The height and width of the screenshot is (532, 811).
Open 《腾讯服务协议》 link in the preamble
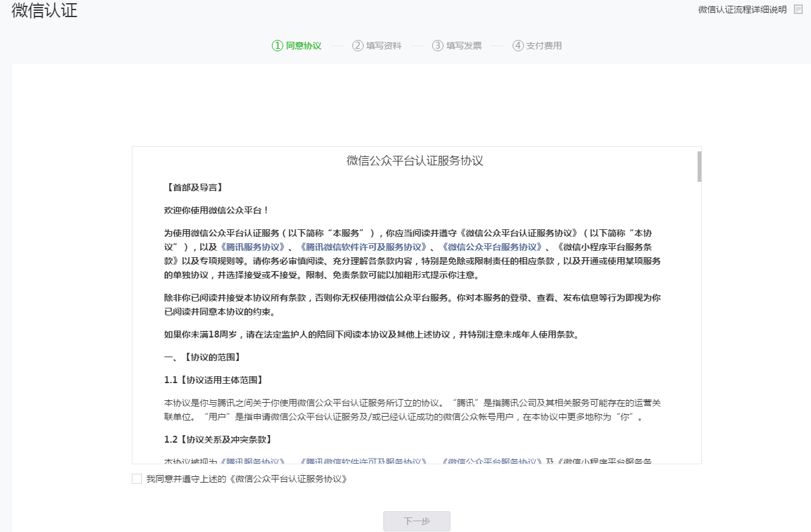(x=252, y=247)
